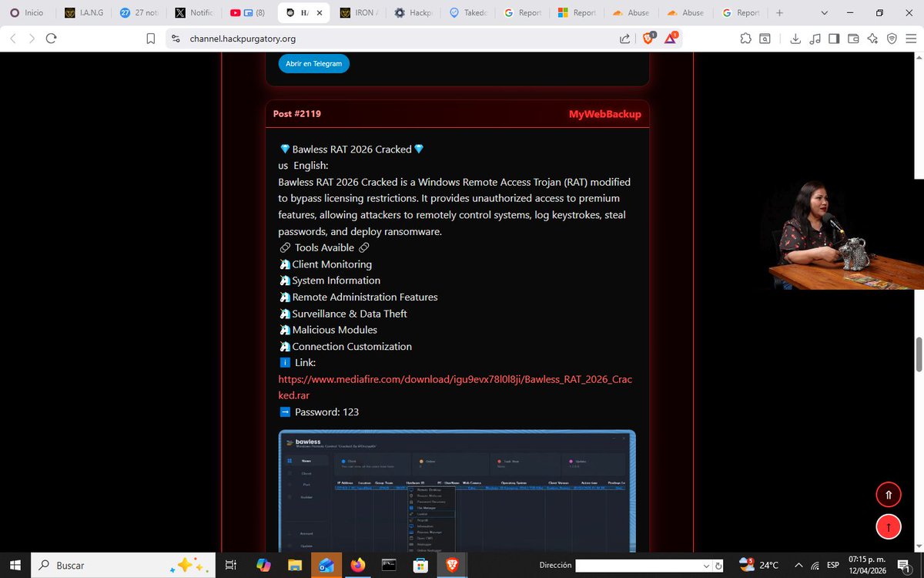Open site information icon beside the URL
The width and height of the screenshot is (924, 578).
point(176,39)
